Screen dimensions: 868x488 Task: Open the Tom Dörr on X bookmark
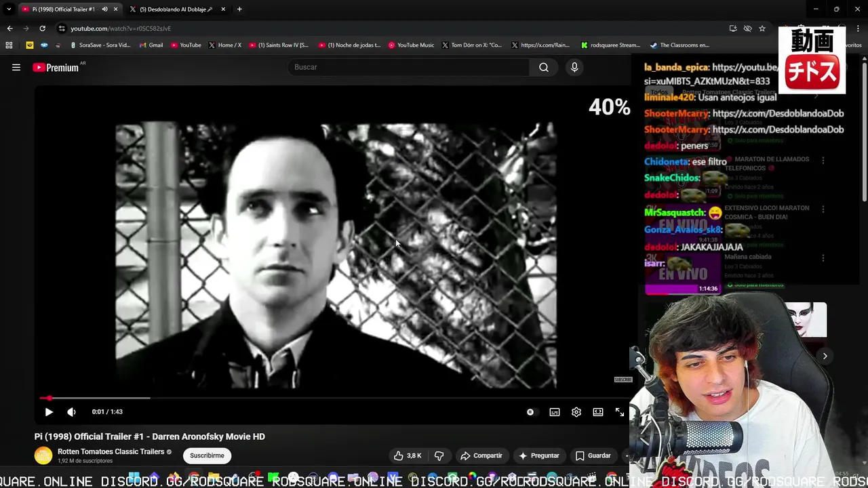coord(471,45)
